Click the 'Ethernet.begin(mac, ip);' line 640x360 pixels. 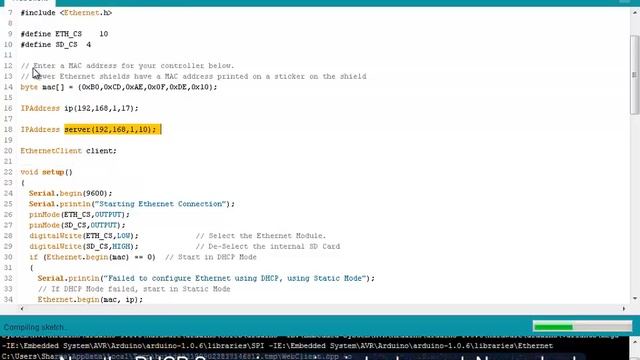90,299
